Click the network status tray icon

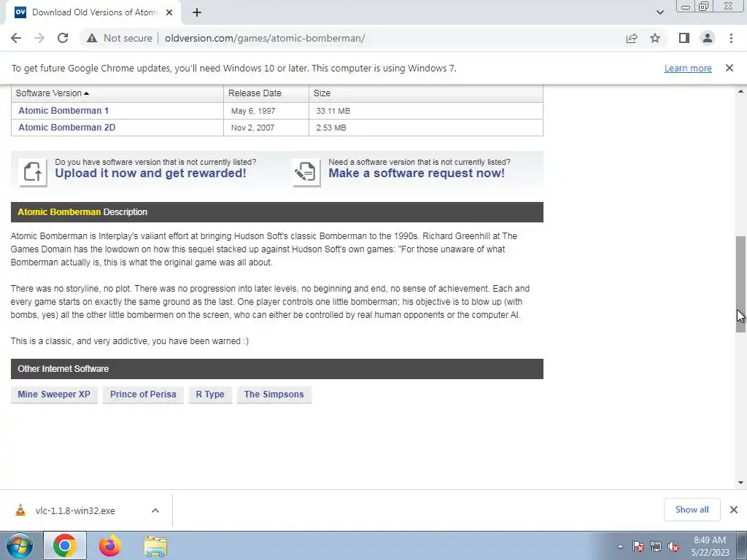pyautogui.click(x=656, y=546)
